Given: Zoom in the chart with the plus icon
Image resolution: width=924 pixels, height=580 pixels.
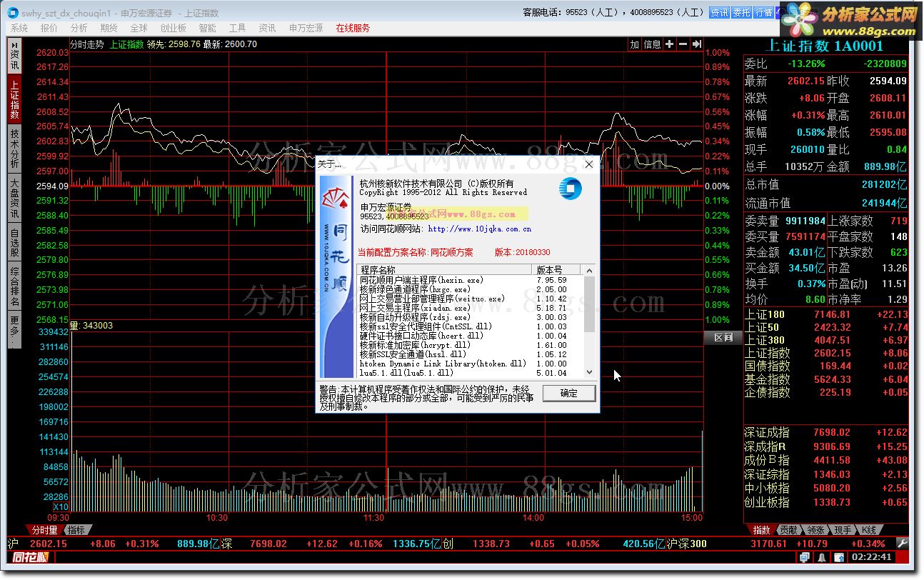Looking at the screenshot, I should [670, 44].
